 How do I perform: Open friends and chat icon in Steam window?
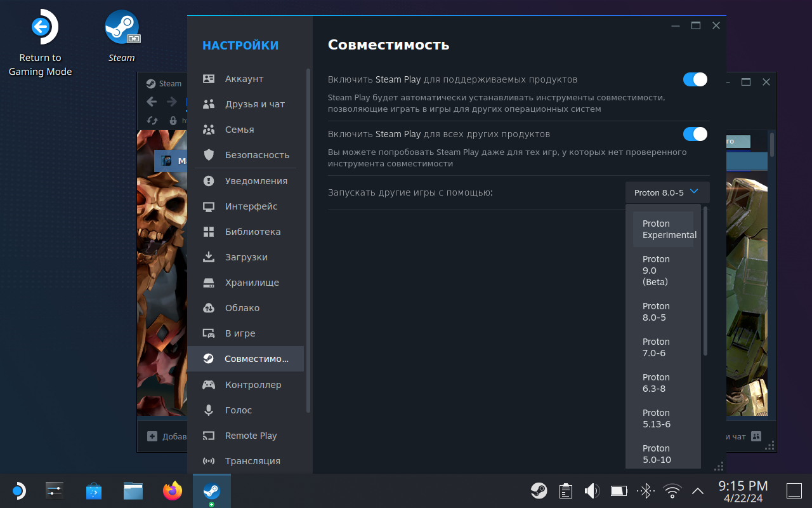click(x=756, y=436)
